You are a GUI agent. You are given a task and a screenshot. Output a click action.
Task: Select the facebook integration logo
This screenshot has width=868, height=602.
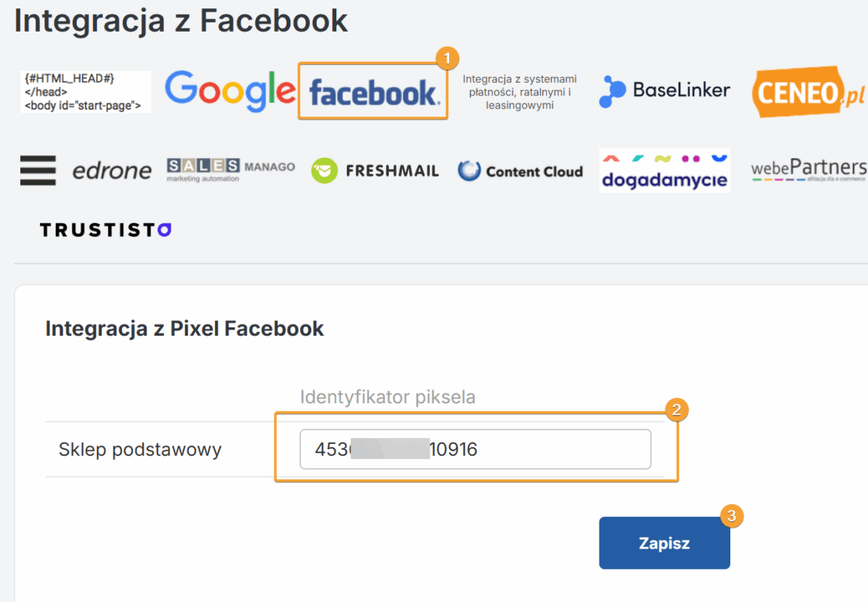point(375,92)
